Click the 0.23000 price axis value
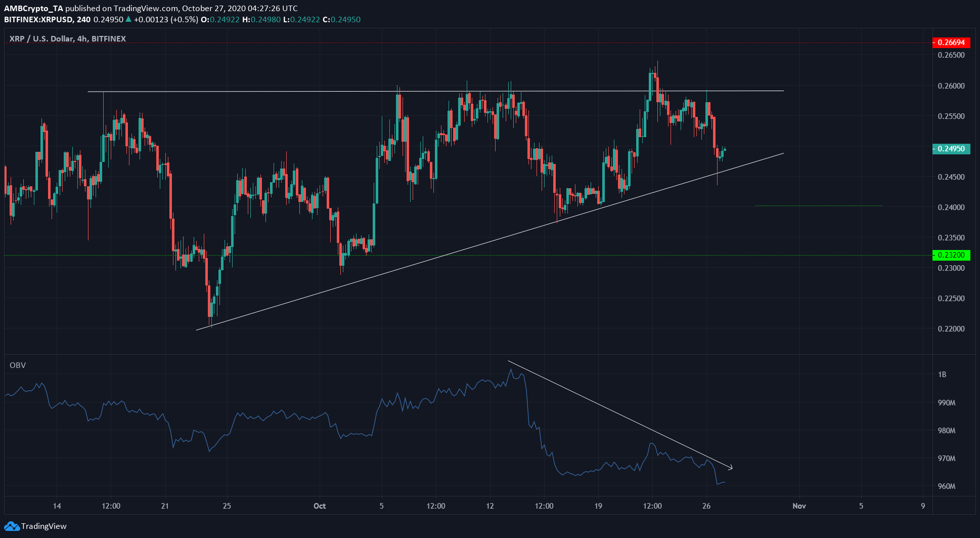The width and height of the screenshot is (980, 538). click(951, 268)
